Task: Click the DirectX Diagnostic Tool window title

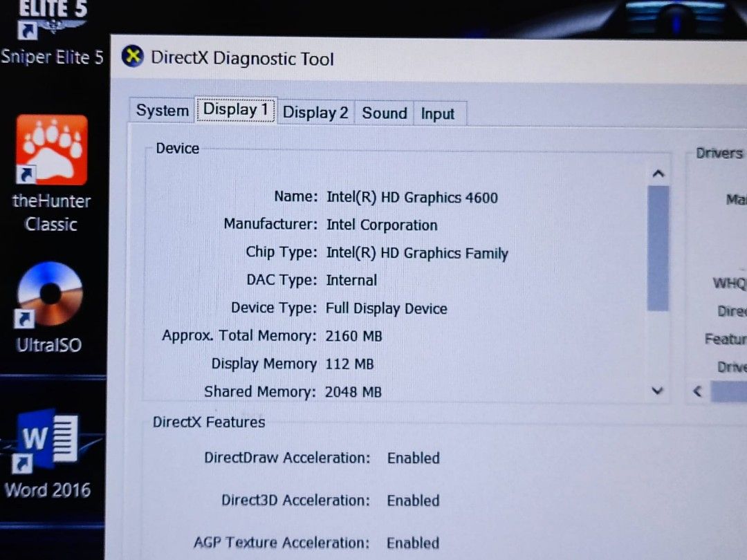Action: coord(242,58)
